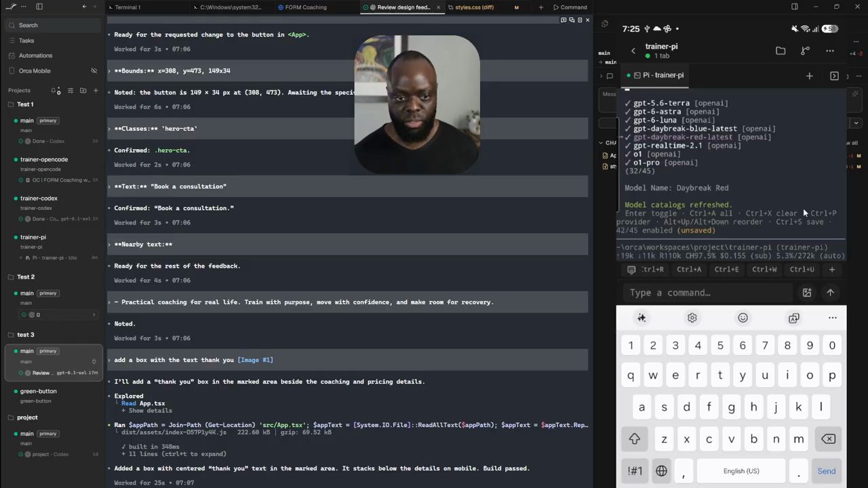
Task: Open Projects filter settings icon
Action: tap(70, 90)
